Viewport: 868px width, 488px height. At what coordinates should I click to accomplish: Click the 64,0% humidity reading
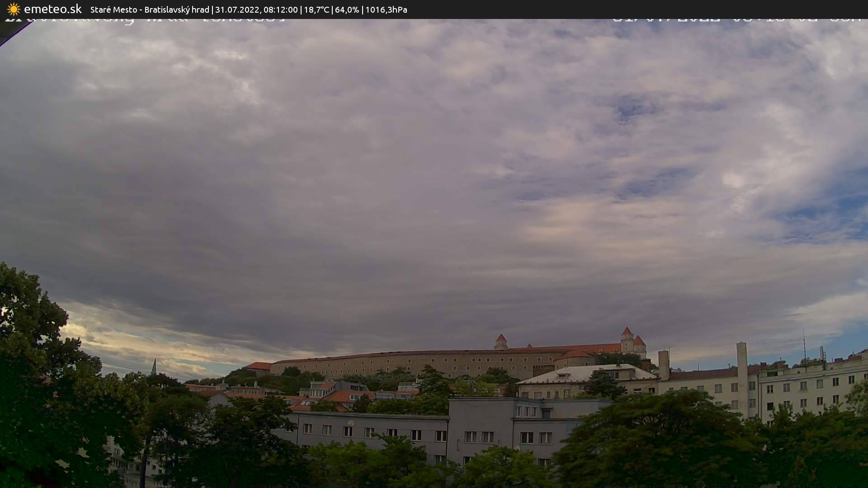tap(347, 9)
